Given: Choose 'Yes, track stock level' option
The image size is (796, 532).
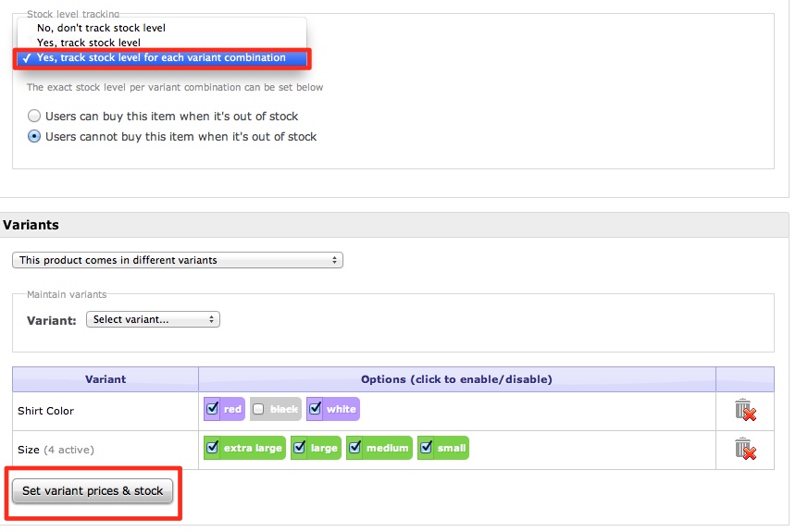Looking at the screenshot, I should click(x=161, y=43).
